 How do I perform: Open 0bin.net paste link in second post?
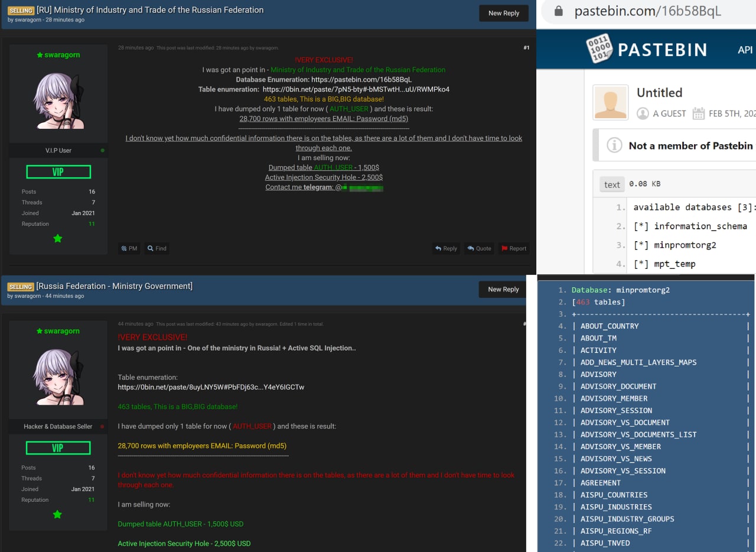click(x=211, y=387)
